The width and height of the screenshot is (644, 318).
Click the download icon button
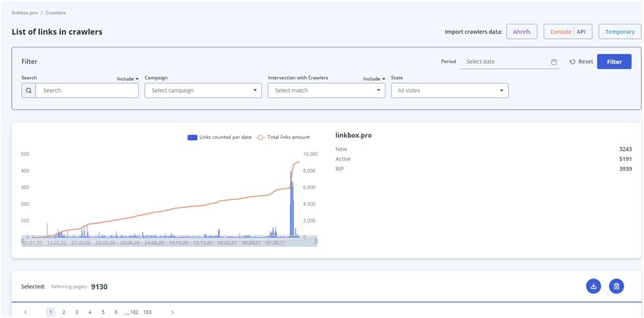coord(593,286)
